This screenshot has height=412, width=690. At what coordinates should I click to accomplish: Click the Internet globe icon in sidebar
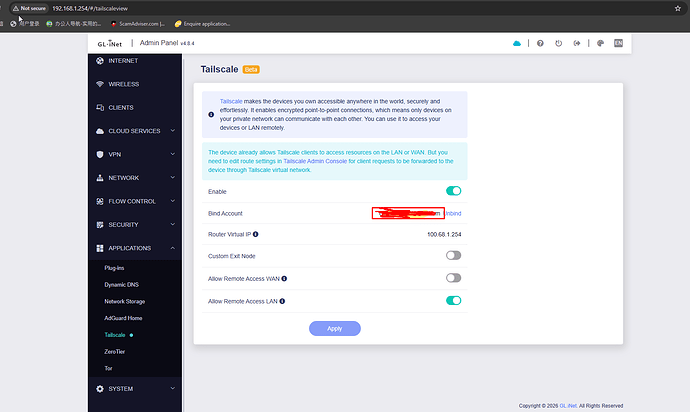point(100,61)
